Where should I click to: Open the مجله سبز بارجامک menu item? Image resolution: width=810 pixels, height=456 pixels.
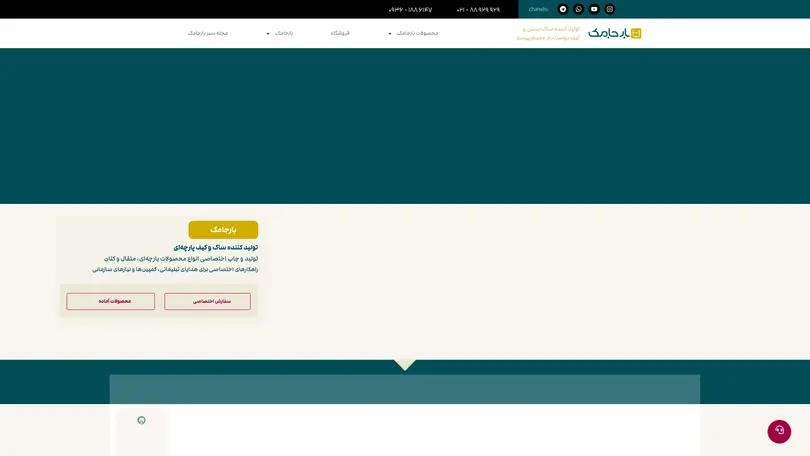tap(208, 33)
